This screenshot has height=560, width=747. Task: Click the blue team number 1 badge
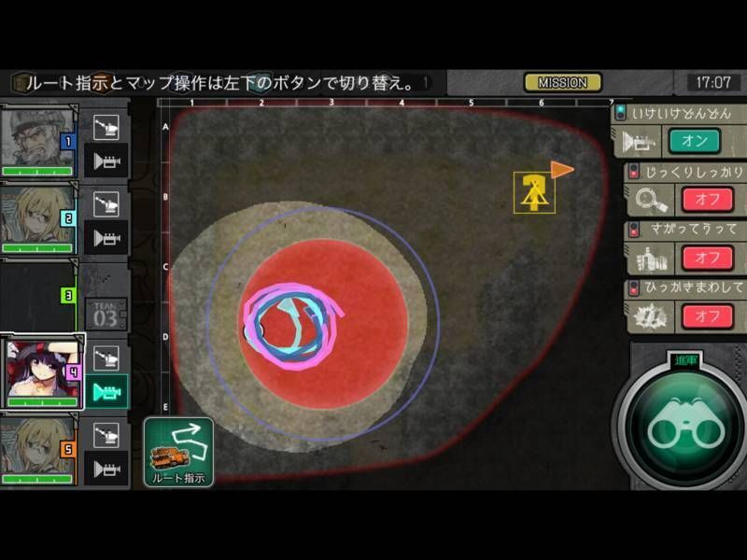tap(68, 142)
